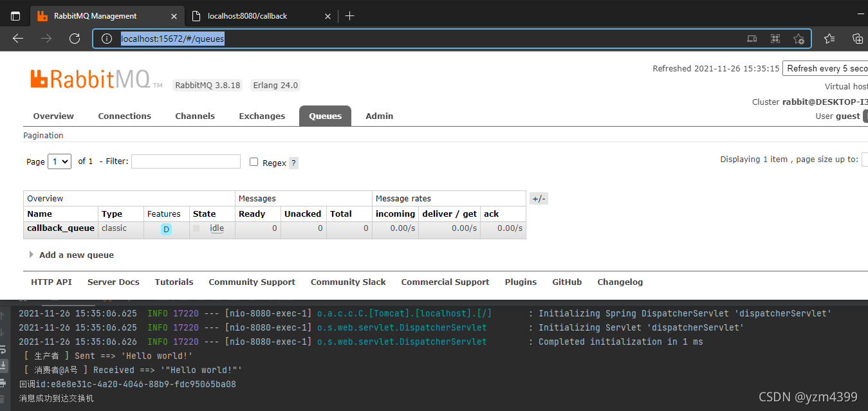The height and width of the screenshot is (411, 868).
Task: Click console line 'Sent ==> Hello world!'
Action: pyautogui.click(x=108, y=356)
